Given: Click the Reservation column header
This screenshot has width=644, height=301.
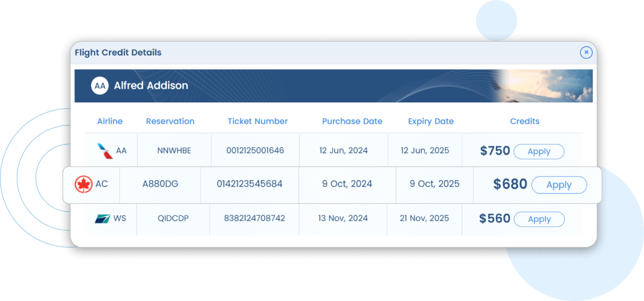Looking at the screenshot, I should [x=170, y=121].
